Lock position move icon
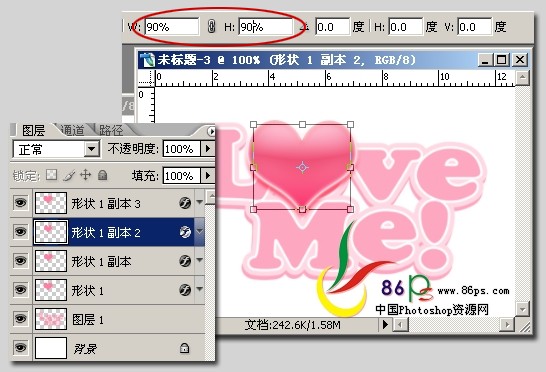Image resolution: width=546 pixels, height=372 pixels. click(x=86, y=175)
